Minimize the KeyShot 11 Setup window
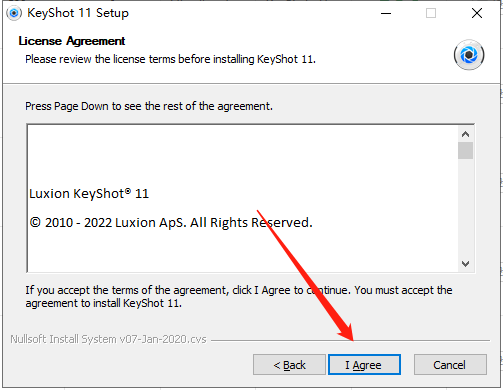 click(x=386, y=13)
